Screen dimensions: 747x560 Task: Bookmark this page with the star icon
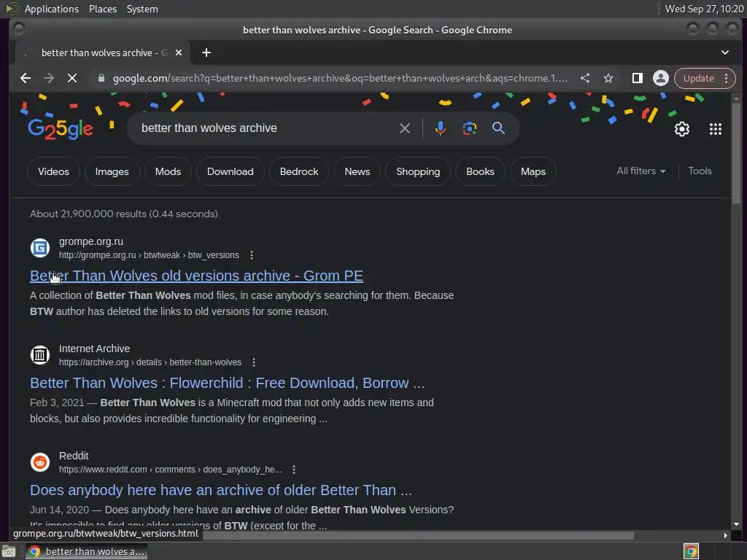point(608,78)
